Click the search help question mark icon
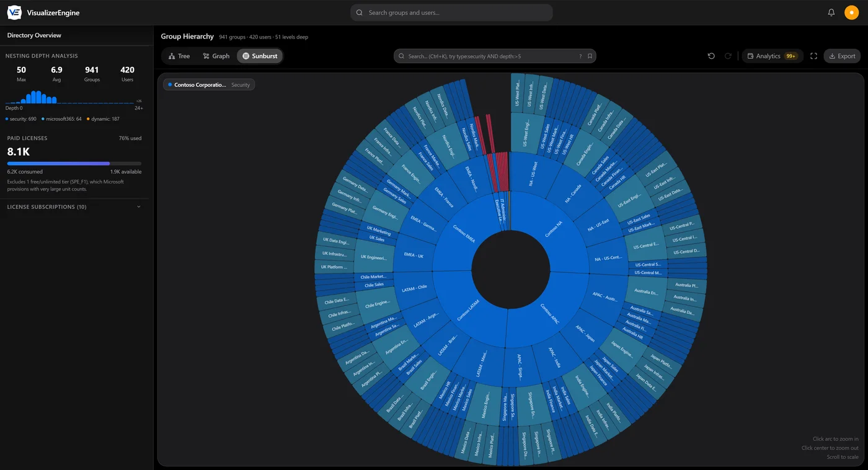This screenshot has width=868, height=470. point(580,56)
